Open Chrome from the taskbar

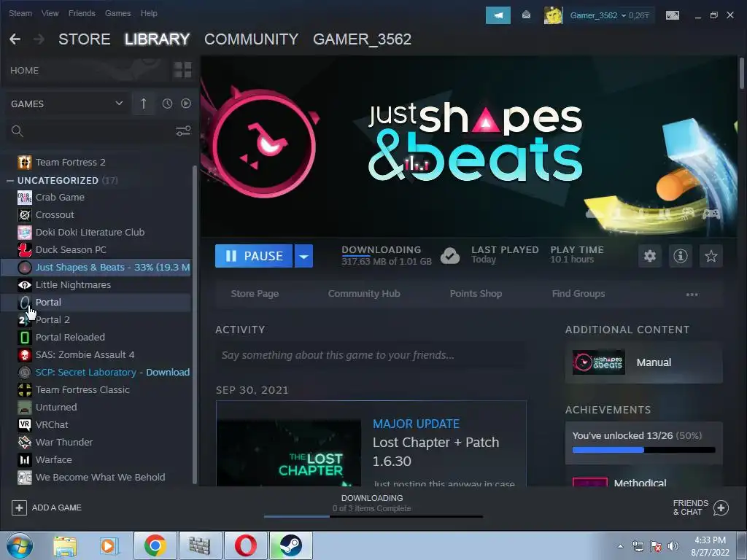(155, 545)
